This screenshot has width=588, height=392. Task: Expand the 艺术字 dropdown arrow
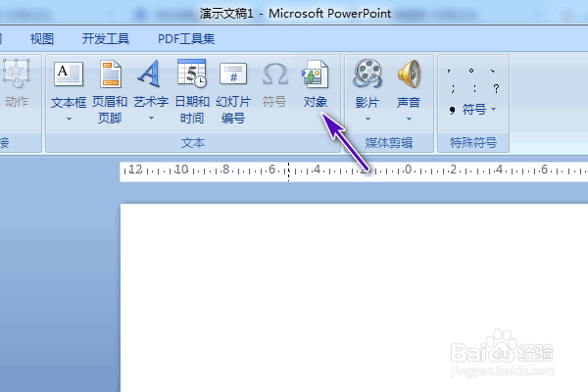151,119
